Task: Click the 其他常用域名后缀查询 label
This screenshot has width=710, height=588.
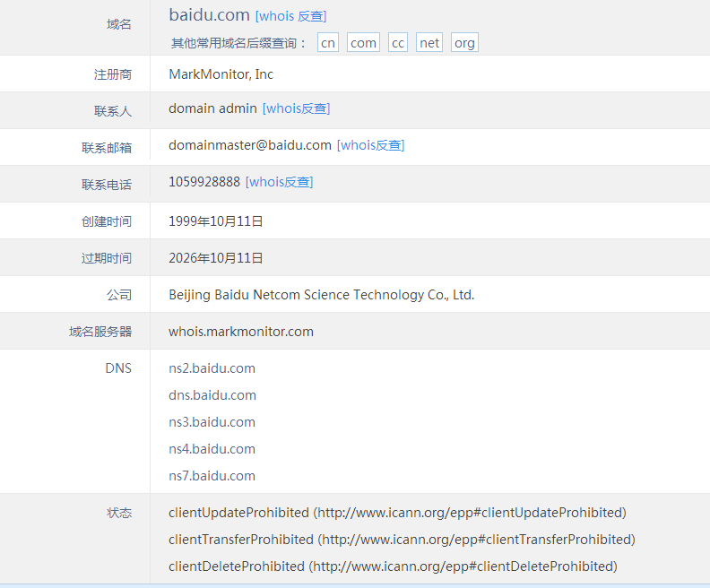Action: click(238, 43)
